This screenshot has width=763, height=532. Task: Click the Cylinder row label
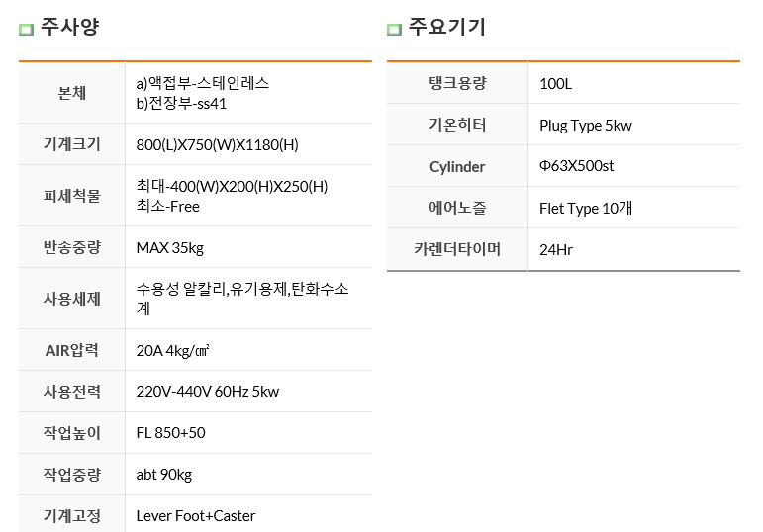457,167
